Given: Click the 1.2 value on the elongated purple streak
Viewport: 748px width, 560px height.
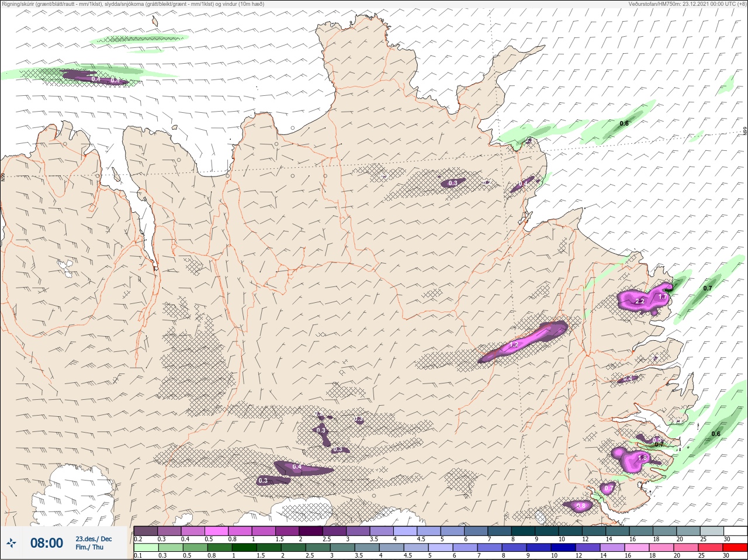Looking at the screenshot, I should [x=514, y=345].
